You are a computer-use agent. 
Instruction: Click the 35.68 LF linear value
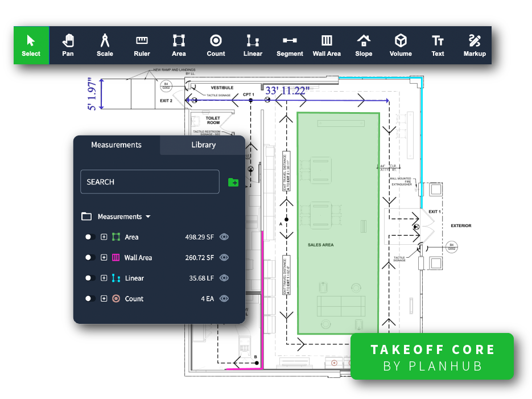pos(201,278)
